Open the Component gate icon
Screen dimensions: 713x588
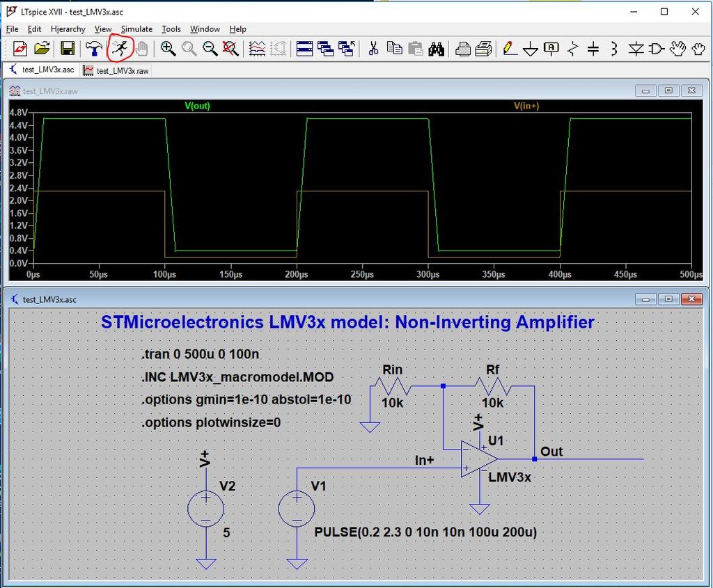[x=657, y=49]
